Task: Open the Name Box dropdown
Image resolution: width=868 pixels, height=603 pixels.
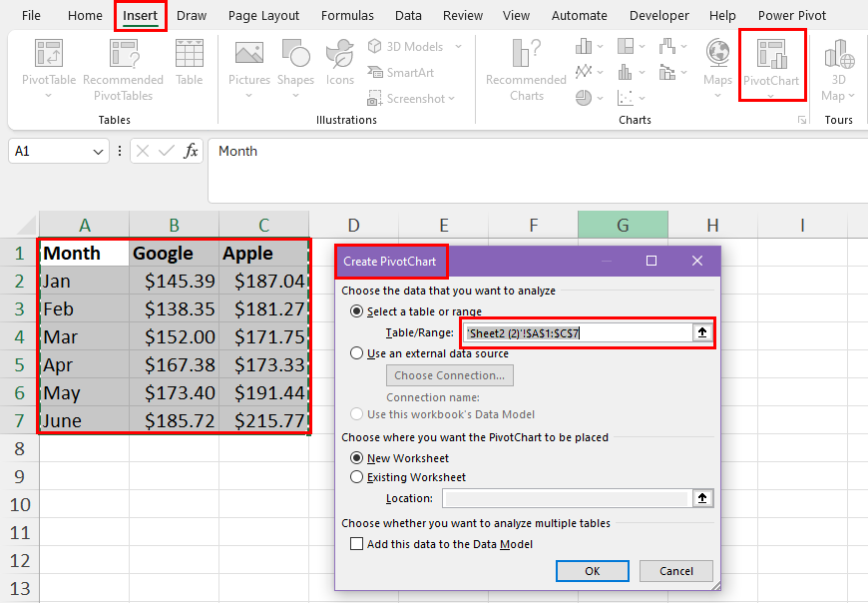Action: tap(98, 151)
